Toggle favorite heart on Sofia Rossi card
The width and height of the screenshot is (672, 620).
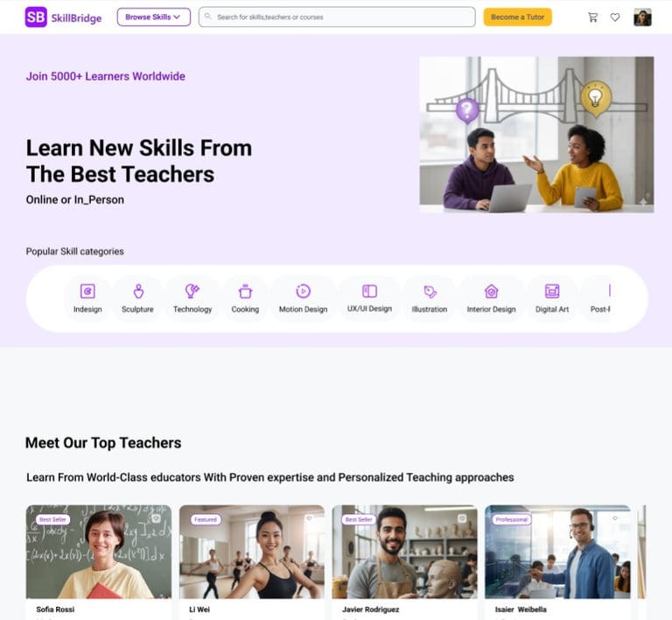point(156,518)
